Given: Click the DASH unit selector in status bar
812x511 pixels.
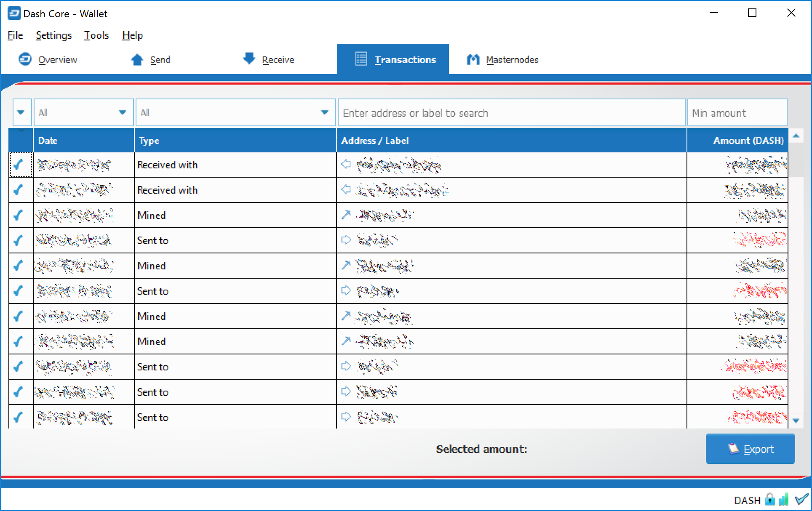Looking at the screenshot, I should point(747,500).
